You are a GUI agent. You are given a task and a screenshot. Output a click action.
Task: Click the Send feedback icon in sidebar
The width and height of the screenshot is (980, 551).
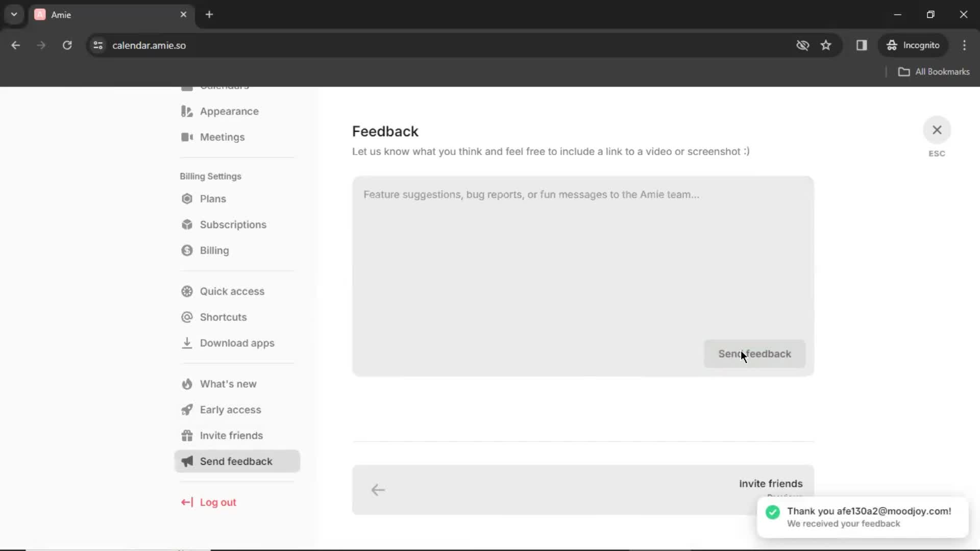coord(187,461)
